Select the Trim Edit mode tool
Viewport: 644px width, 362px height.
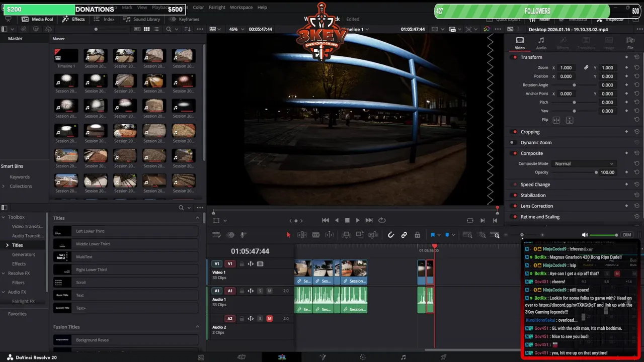pyautogui.click(x=302, y=235)
